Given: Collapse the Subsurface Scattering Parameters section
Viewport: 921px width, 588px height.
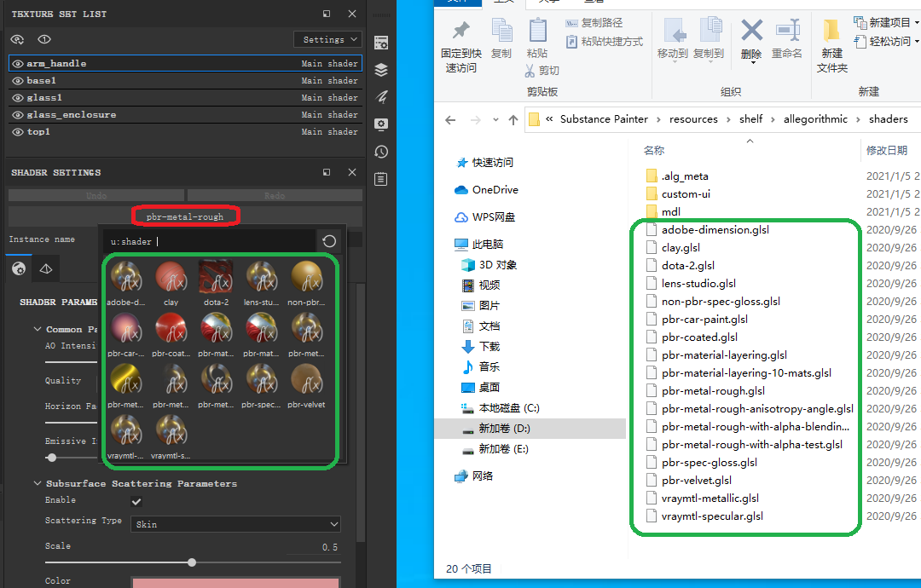Looking at the screenshot, I should 37,482.
